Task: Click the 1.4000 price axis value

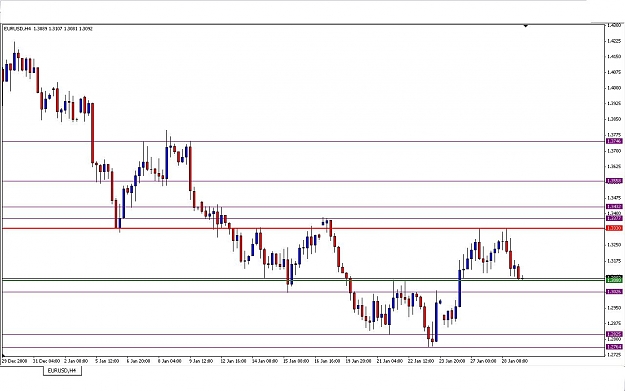Action: (614, 88)
